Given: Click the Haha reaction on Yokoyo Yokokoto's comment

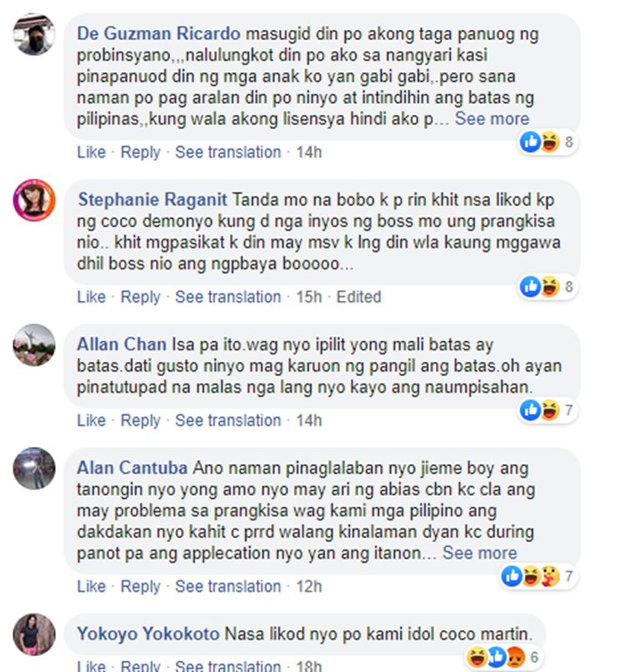Looking at the screenshot, I should (477, 656).
